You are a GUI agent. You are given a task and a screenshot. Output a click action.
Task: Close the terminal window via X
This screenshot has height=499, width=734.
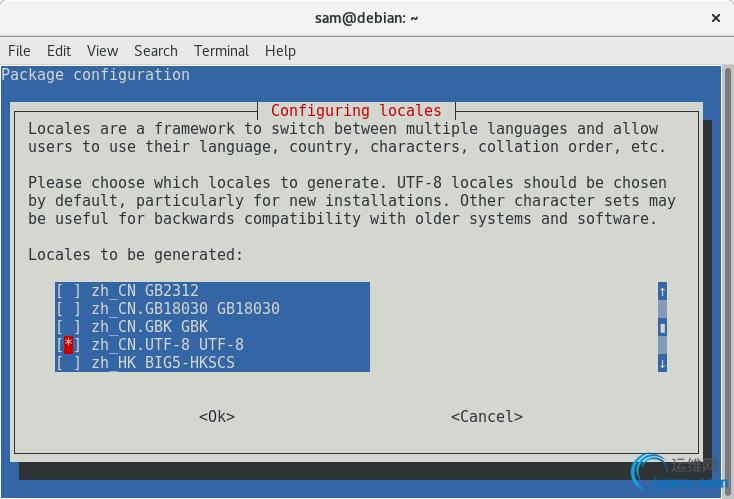(716, 18)
